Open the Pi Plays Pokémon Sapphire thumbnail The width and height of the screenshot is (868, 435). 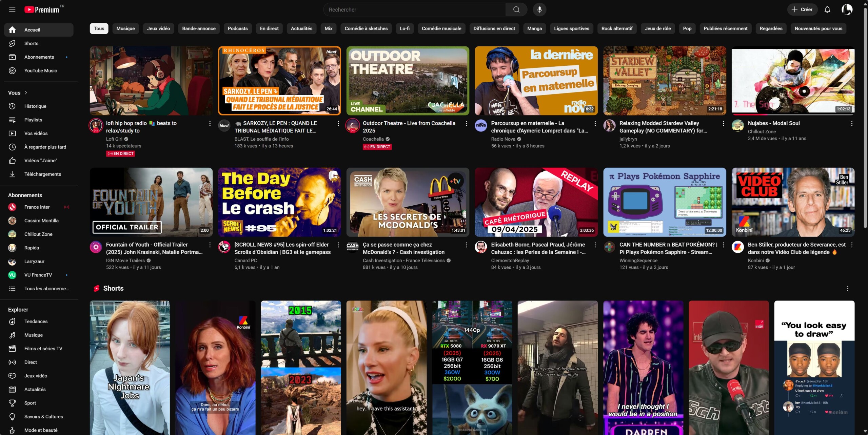665,202
